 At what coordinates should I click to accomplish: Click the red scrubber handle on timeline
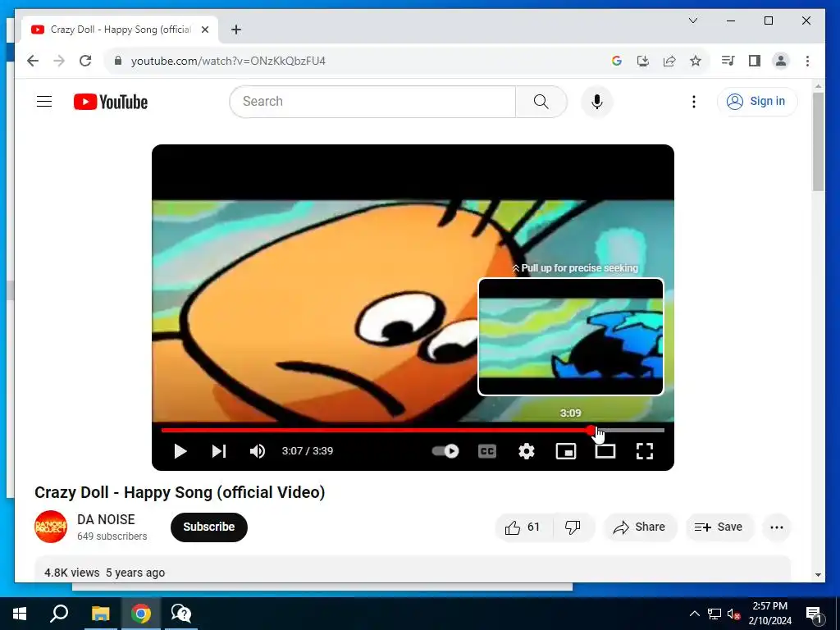point(591,430)
